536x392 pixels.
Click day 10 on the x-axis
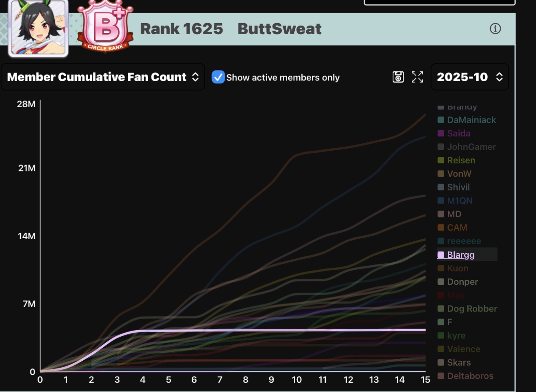point(297,379)
